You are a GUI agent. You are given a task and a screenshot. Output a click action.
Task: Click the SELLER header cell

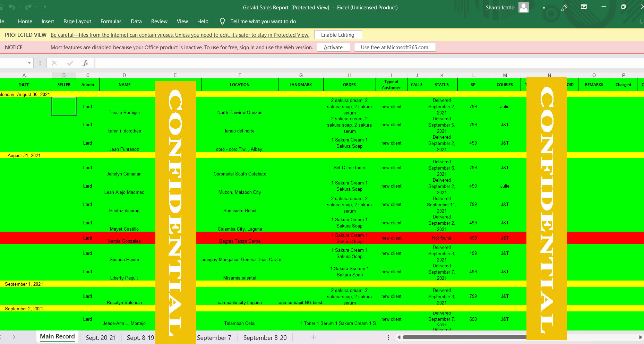(64, 85)
